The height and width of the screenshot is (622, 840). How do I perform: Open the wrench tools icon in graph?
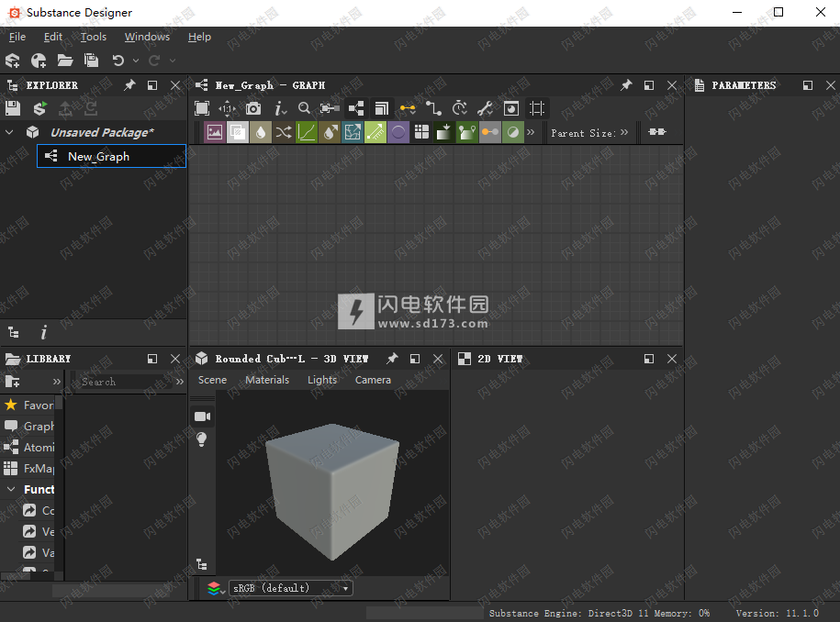pos(485,108)
